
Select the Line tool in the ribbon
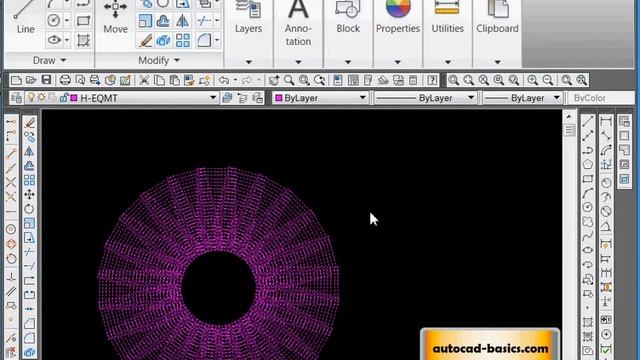point(25,17)
